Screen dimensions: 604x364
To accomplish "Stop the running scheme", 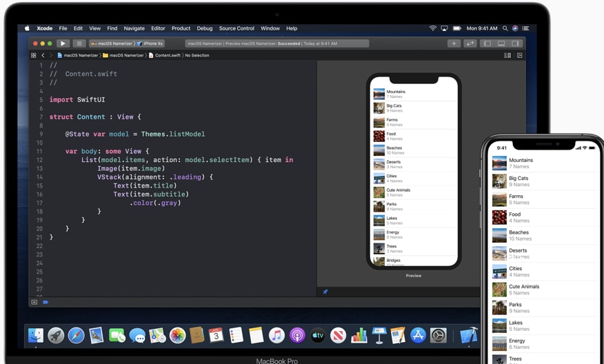I will (79, 43).
